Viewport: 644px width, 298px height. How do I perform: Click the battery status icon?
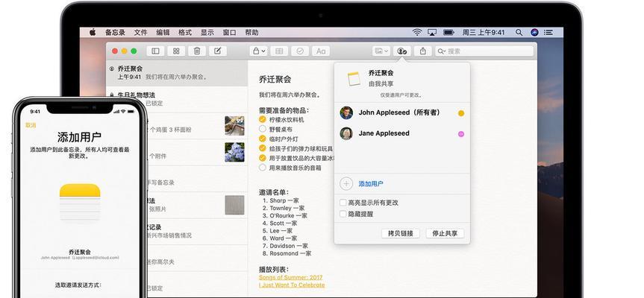(x=448, y=32)
